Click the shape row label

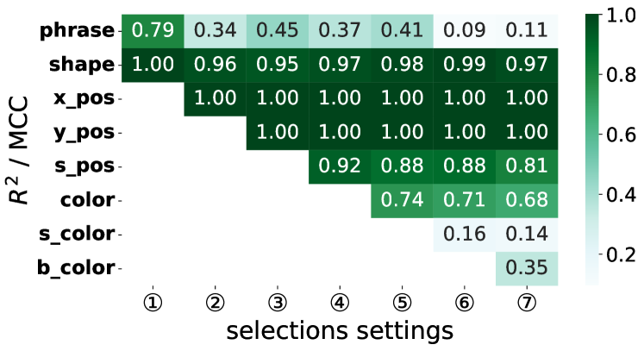tap(81, 65)
